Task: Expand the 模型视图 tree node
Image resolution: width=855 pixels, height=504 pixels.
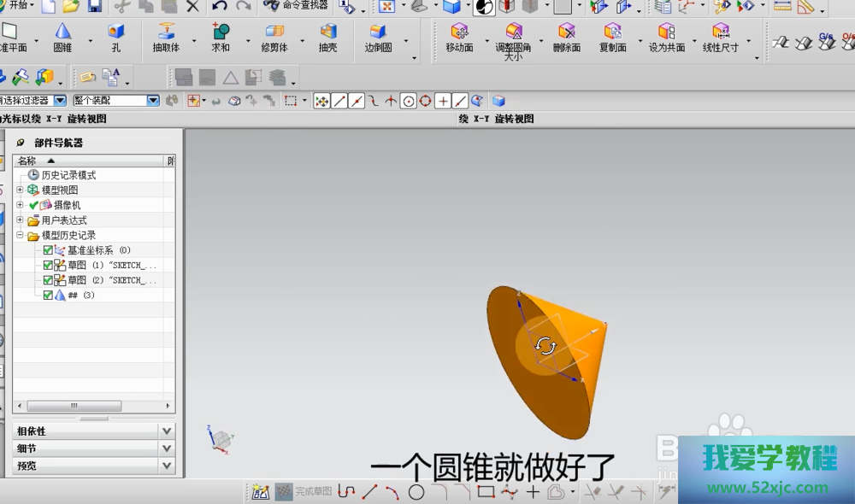Action: click(x=20, y=190)
